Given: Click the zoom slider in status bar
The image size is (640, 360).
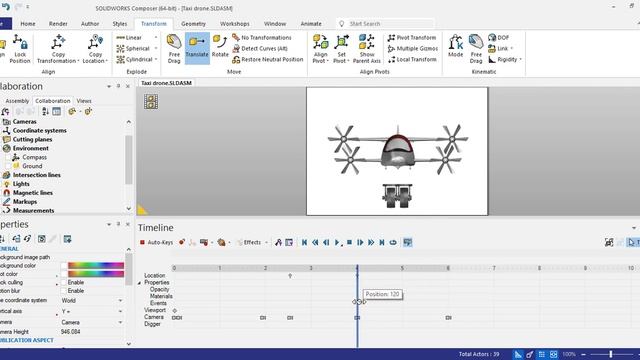Looking at the screenshot, I should coord(611,354).
